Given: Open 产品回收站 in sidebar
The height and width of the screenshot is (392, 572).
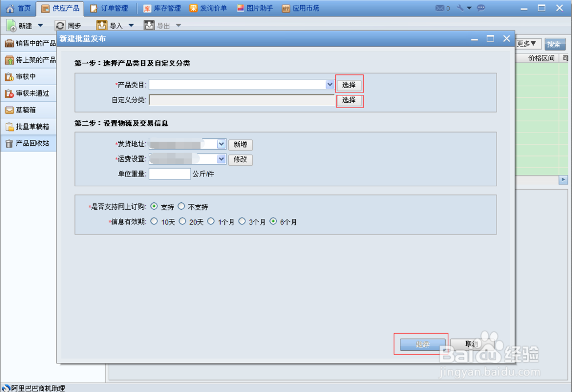Looking at the screenshot, I should [x=29, y=143].
